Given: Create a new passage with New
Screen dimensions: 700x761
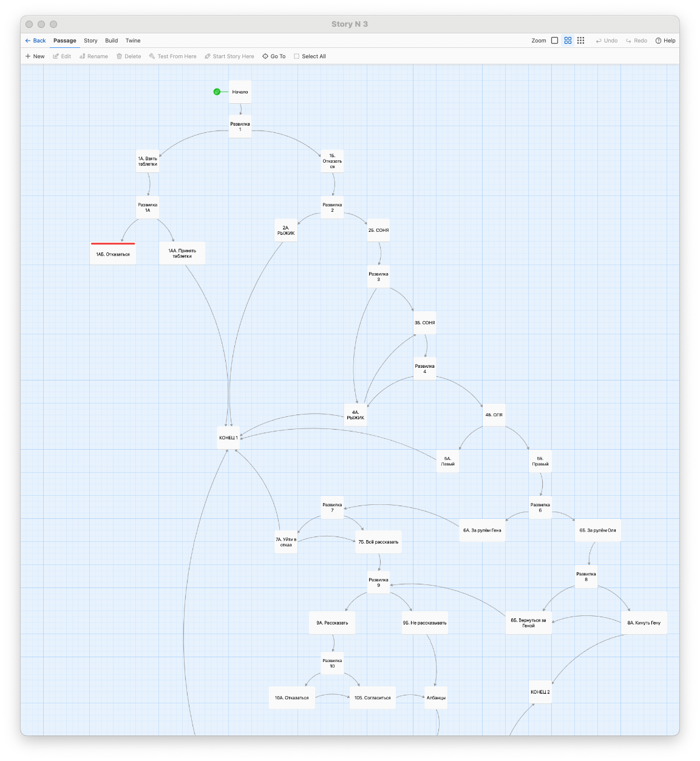Looking at the screenshot, I should coord(35,56).
